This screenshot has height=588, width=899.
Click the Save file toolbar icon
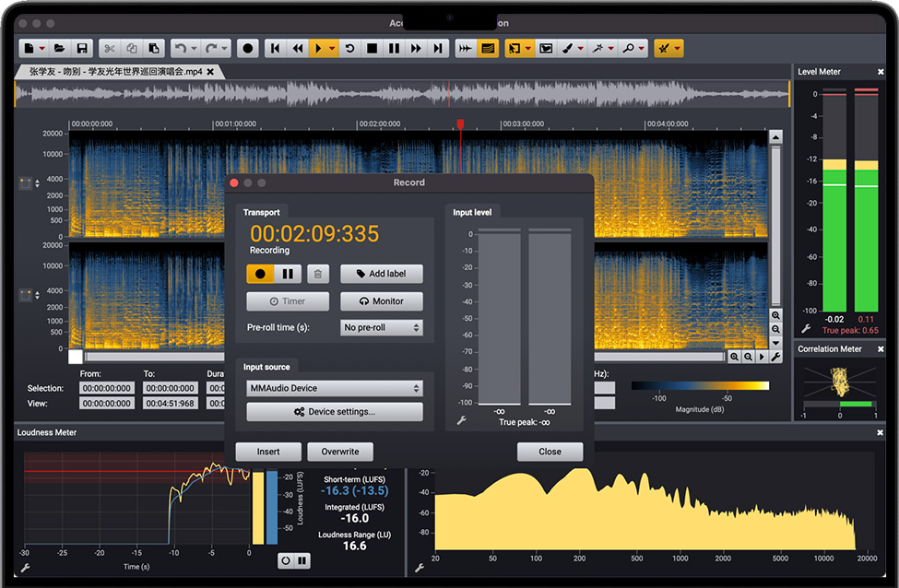coord(82,48)
